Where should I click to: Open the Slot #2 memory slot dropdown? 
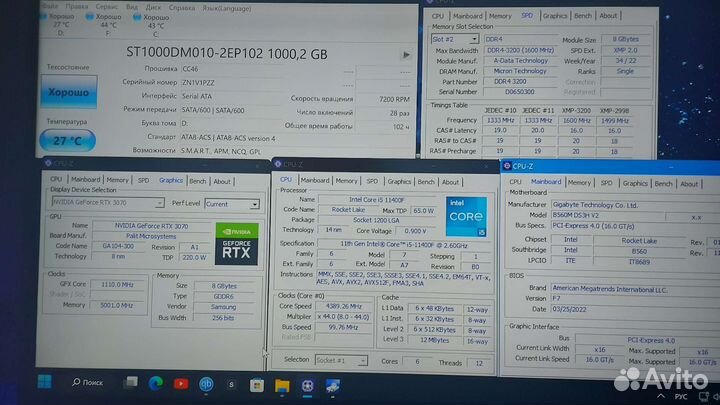pyautogui.click(x=455, y=39)
